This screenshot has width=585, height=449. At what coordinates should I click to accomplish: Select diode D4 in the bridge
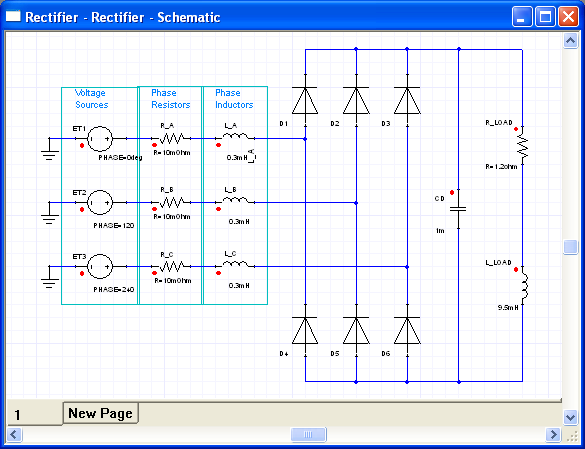click(305, 330)
